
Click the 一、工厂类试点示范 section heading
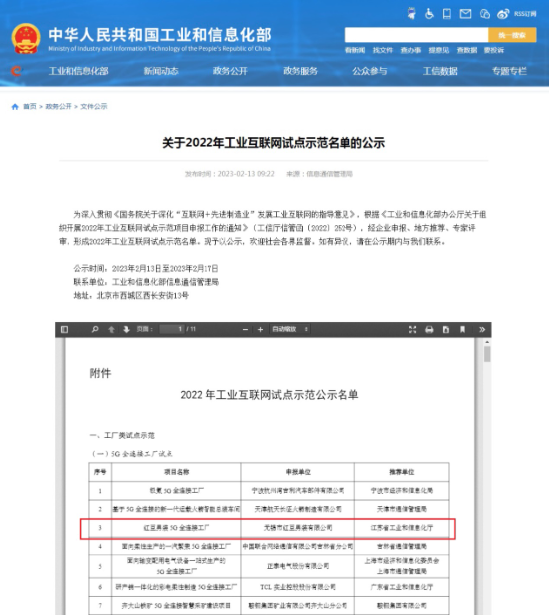coord(122,435)
